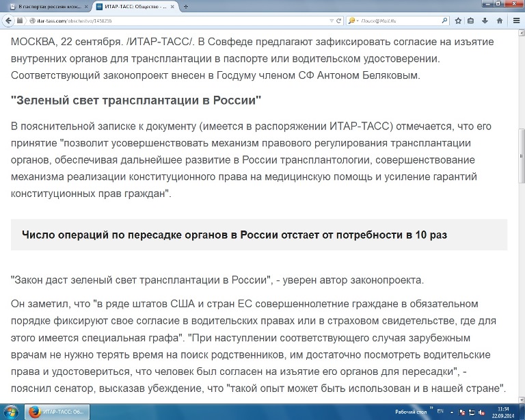Click the text 'Он заметил, что'
The height and width of the screenshot is (420, 525).
(51, 304)
